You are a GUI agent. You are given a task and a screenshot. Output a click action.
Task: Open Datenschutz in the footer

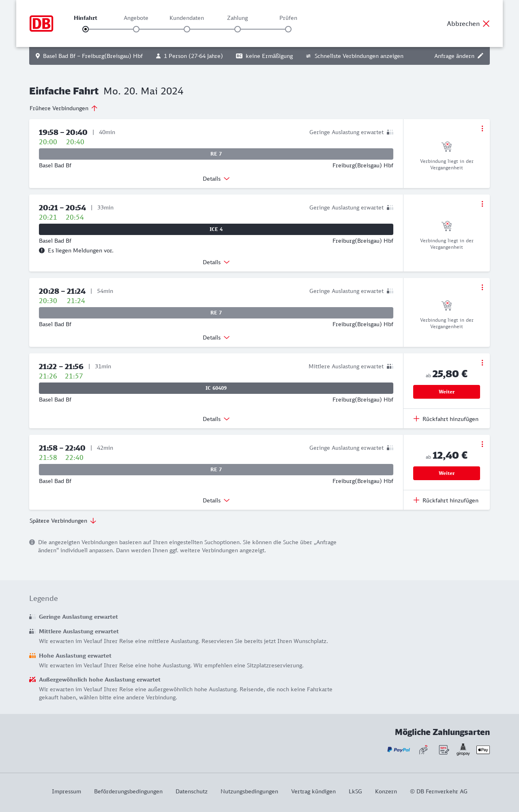coord(191,791)
